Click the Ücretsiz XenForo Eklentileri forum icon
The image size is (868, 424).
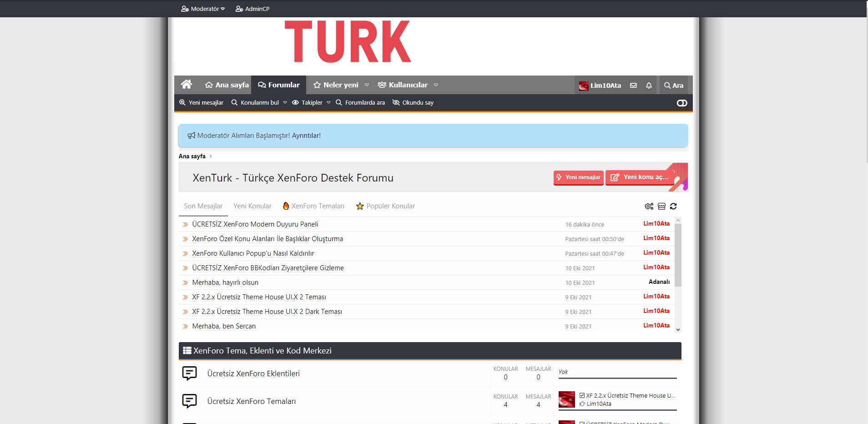click(189, 374)
